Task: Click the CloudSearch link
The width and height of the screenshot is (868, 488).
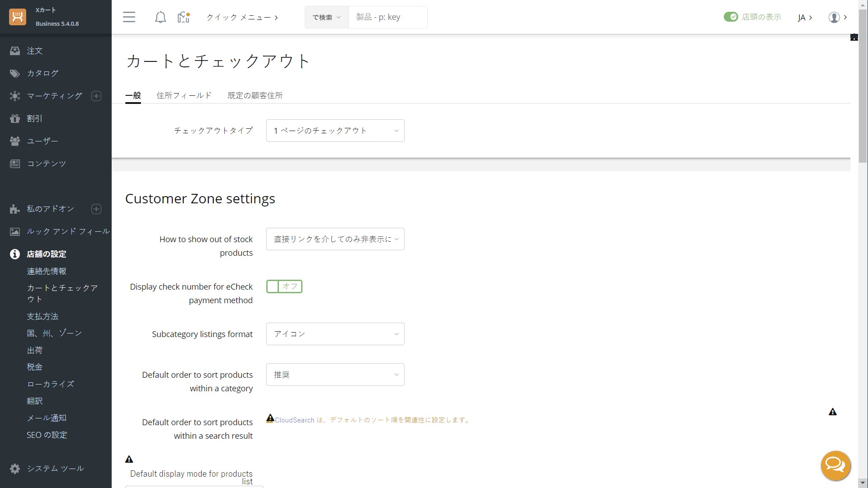Action: pyautogui.click(x=294, y=420)
